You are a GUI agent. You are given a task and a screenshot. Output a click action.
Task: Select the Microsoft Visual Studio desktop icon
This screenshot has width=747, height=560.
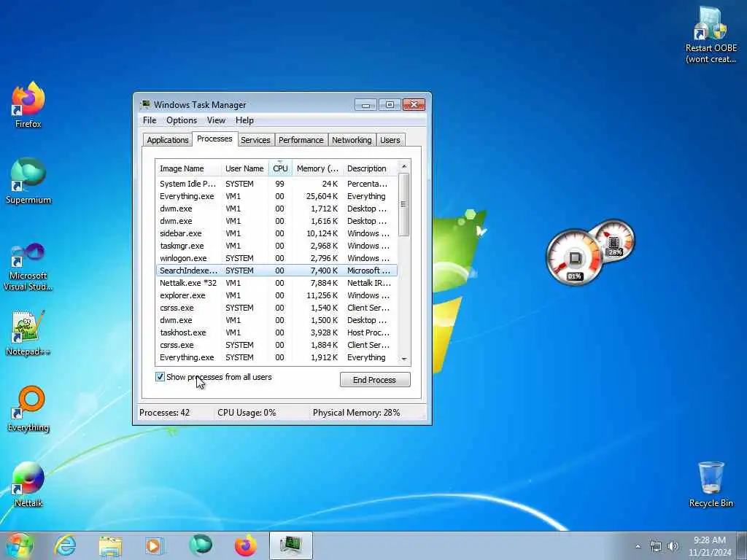[28, 267]
